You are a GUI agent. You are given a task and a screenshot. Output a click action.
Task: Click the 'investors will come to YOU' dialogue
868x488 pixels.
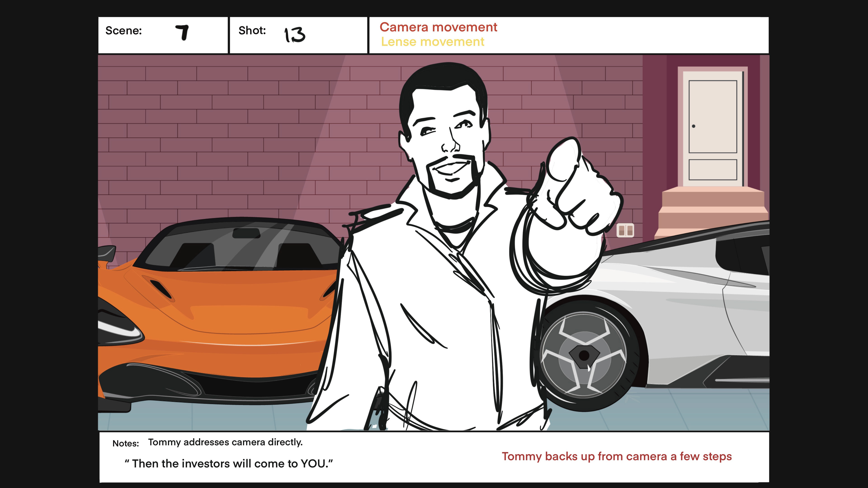coord(229,463)
